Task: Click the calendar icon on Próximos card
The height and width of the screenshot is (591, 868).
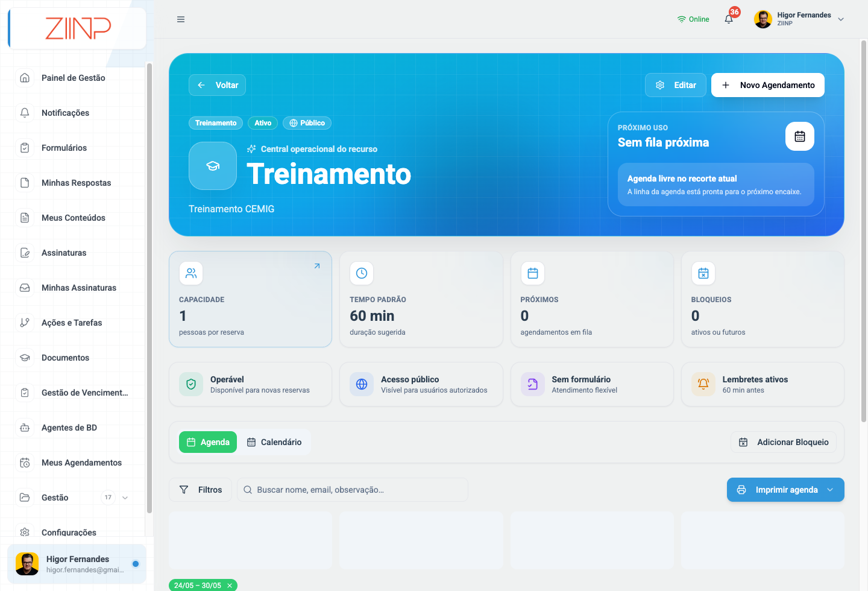Action: click(533, 273)
